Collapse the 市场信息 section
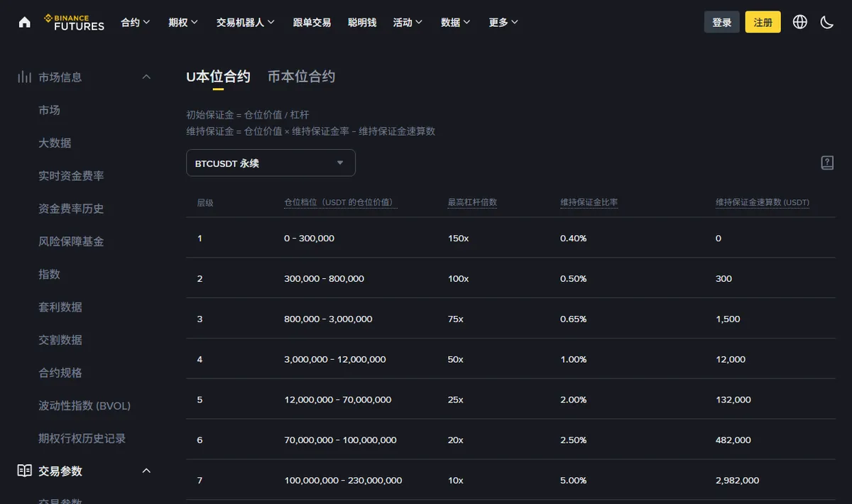Screen dimensions: 852x504 tap(146, 77)
